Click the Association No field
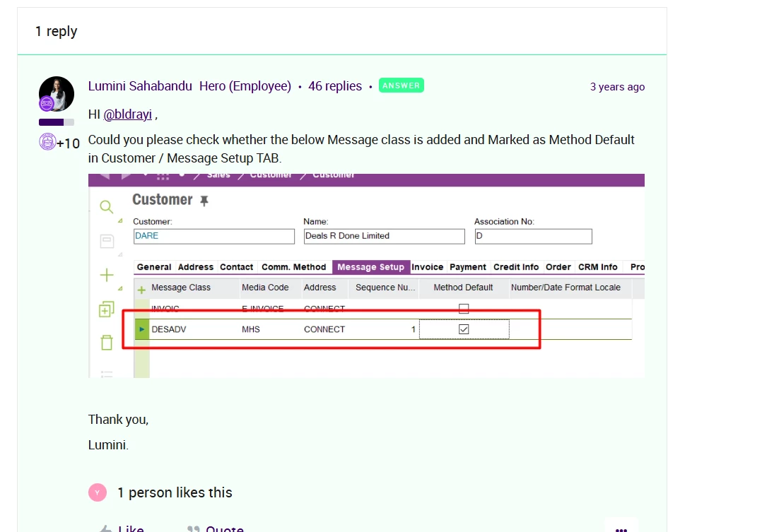Screen dimensions: 762x532 click(533, 236)
